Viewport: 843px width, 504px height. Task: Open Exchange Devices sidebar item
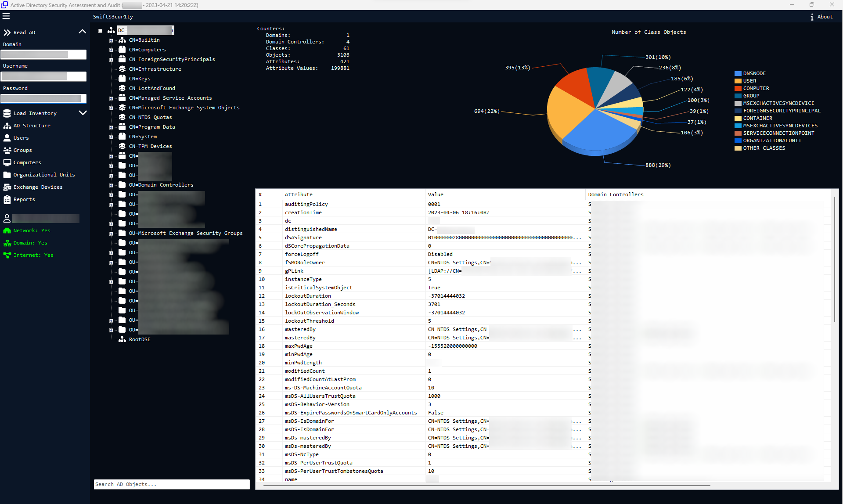point(38,187)
